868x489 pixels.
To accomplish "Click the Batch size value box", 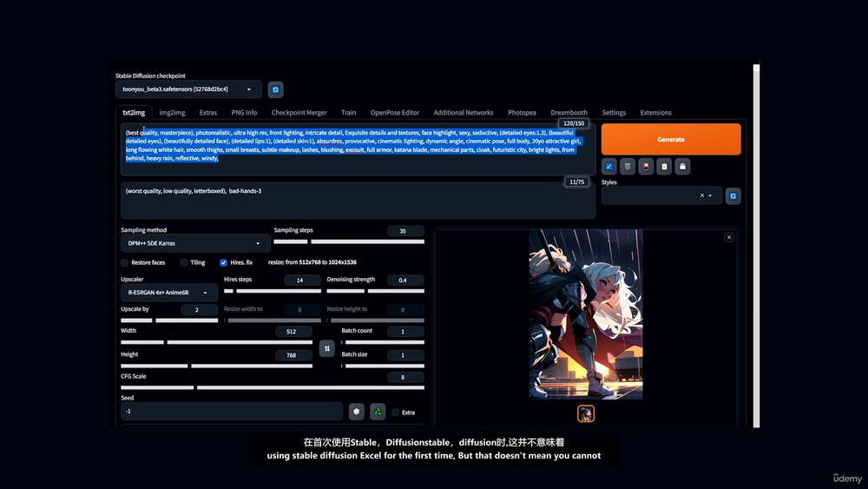I will pos(405,355).
